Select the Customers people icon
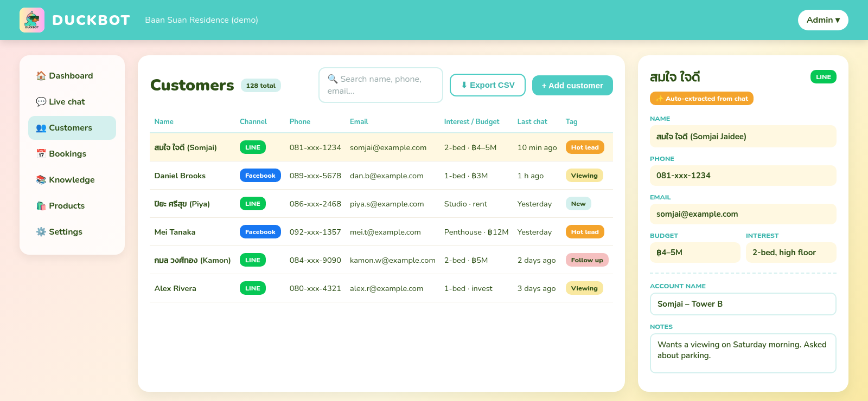868x401 pixels. (41, 128)
